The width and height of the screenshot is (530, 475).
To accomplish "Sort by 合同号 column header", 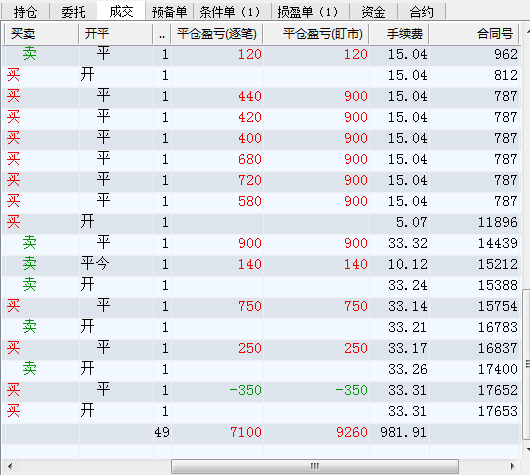I will [x=474, y=33].
